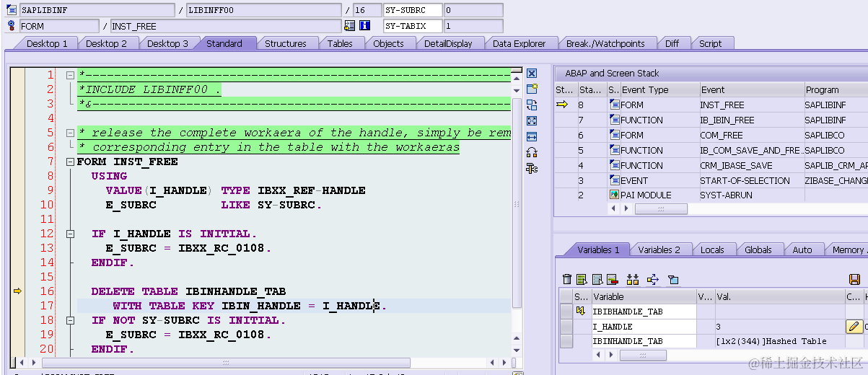Click the Variable column header
This screenshot has height=375, width=868.
tap(644, 296)
